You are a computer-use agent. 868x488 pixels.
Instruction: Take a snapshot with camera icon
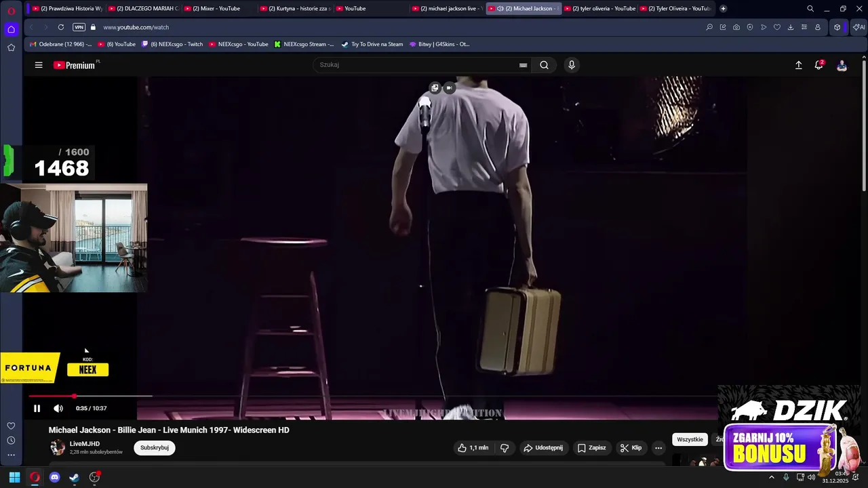tap(736, 27)
